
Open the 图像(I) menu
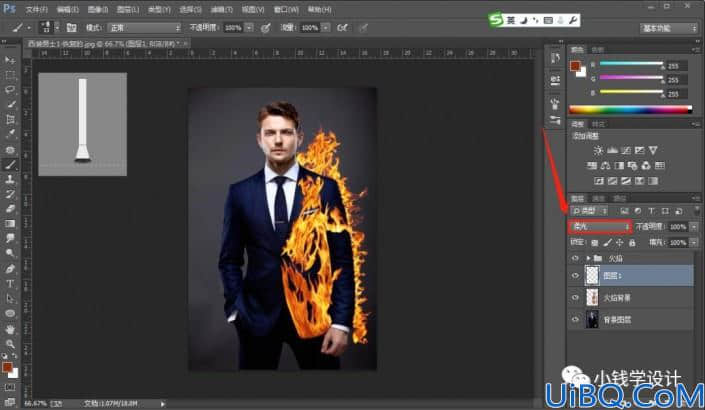tap(98, 9)
